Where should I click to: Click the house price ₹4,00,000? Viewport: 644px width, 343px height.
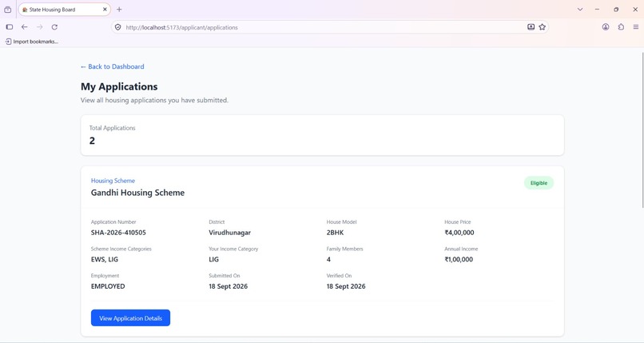pyautogui.click(x=459, y=233)
